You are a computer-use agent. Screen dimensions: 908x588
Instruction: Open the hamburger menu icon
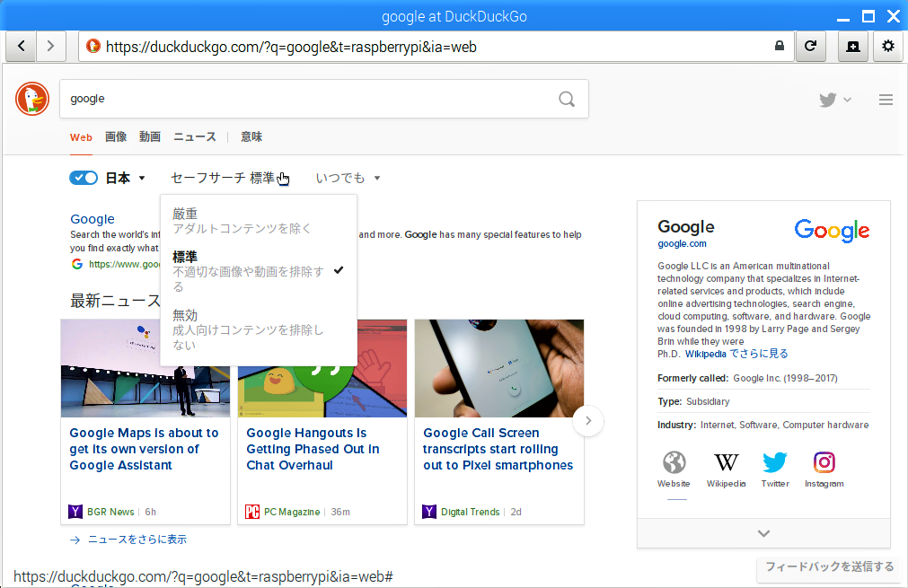click(x=886, y=100)
